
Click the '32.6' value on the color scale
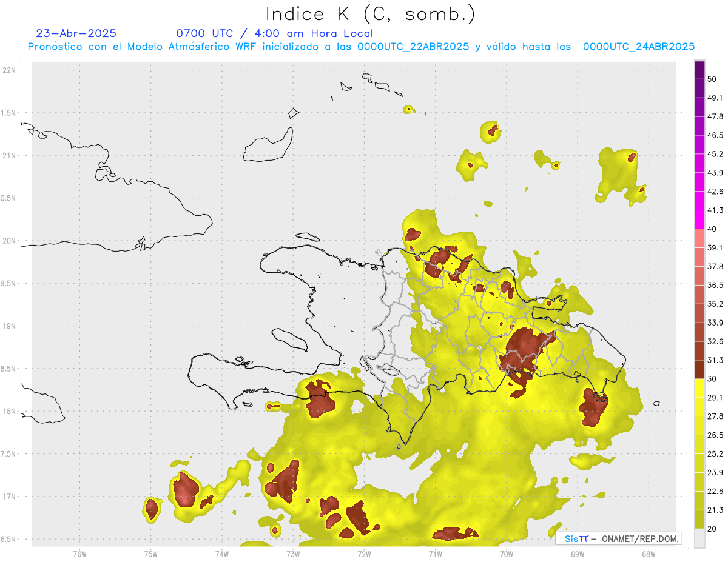pos(715,341)
